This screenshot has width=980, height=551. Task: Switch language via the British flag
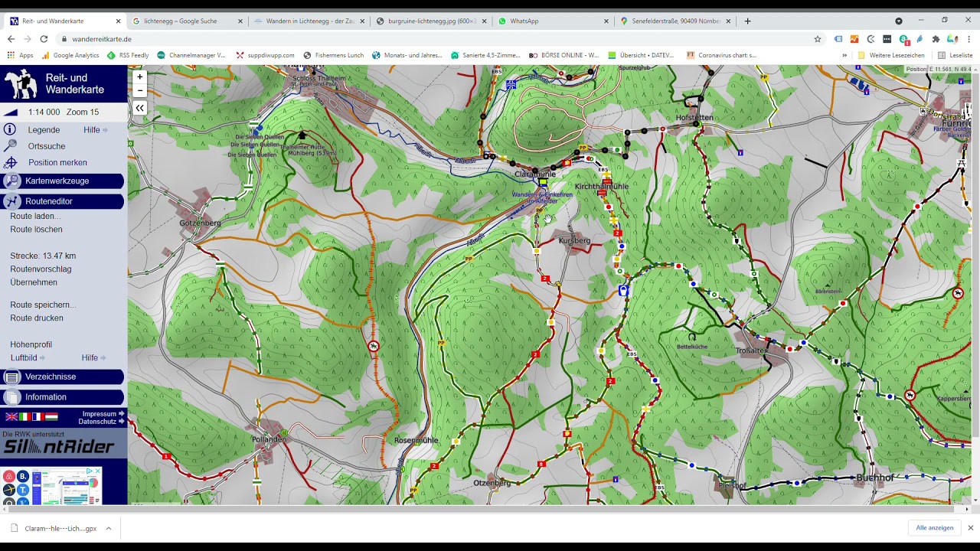pos(11,417)
